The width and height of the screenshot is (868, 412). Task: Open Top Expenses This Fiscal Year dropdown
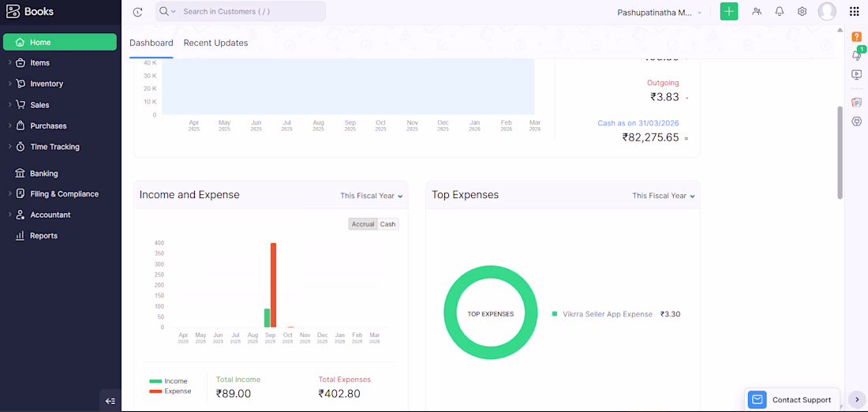[x=663, y=196]
